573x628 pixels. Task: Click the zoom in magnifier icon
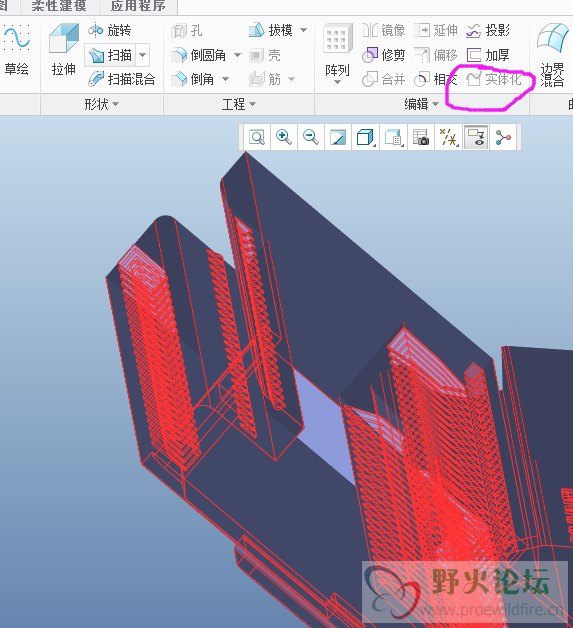pos(284,137)
